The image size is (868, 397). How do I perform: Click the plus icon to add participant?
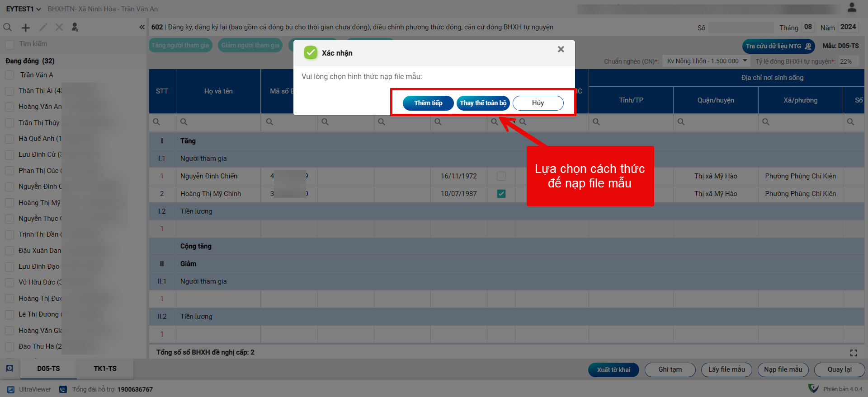(x=26, y=28)
